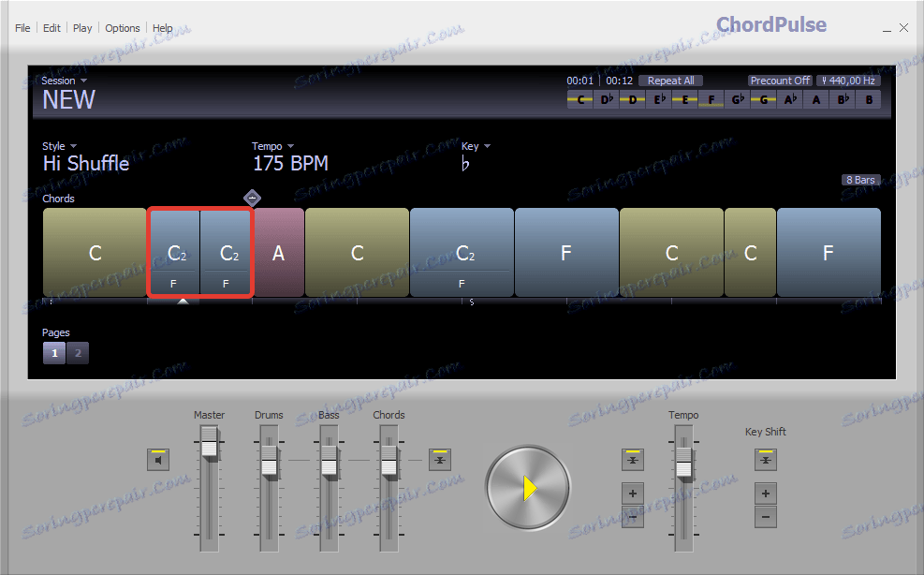Select the last F chord block
The height and width of the screenshot is (575, 924).
pos(829,253)
